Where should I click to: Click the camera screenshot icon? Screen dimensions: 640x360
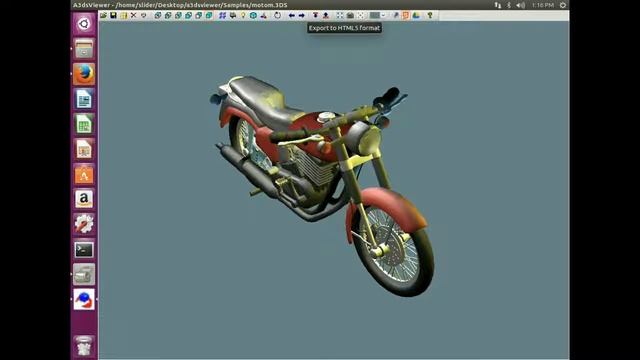350,16
